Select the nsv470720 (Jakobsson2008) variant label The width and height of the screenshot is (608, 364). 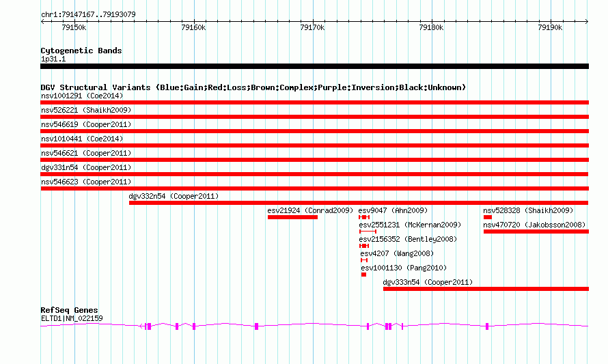tap(534, 225)
